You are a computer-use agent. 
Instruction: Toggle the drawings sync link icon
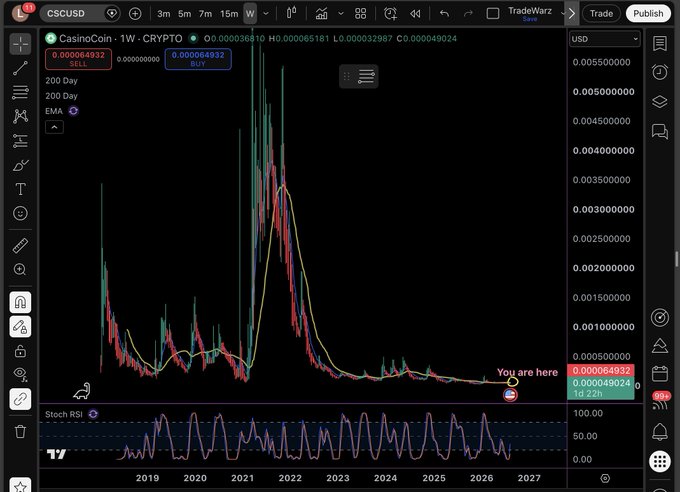20,399
